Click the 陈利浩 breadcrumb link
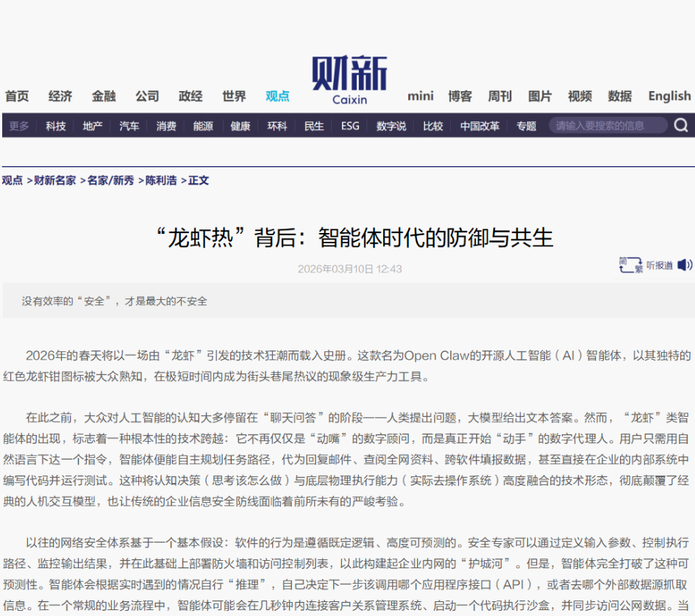 [161, 180]
